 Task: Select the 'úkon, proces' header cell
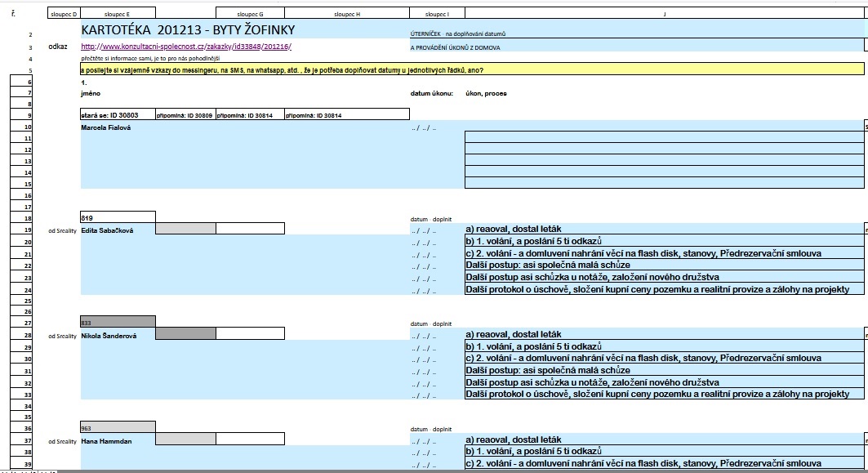point(486,94)
